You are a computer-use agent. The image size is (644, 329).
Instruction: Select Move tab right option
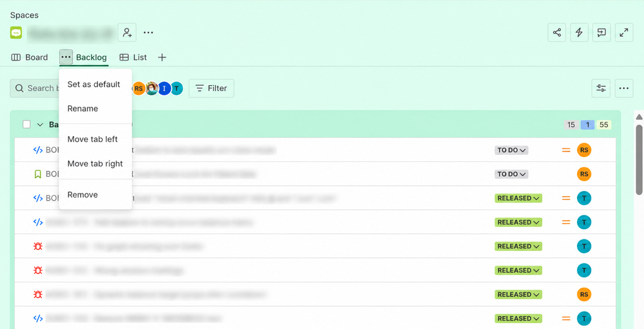click(x=95, y=164)
